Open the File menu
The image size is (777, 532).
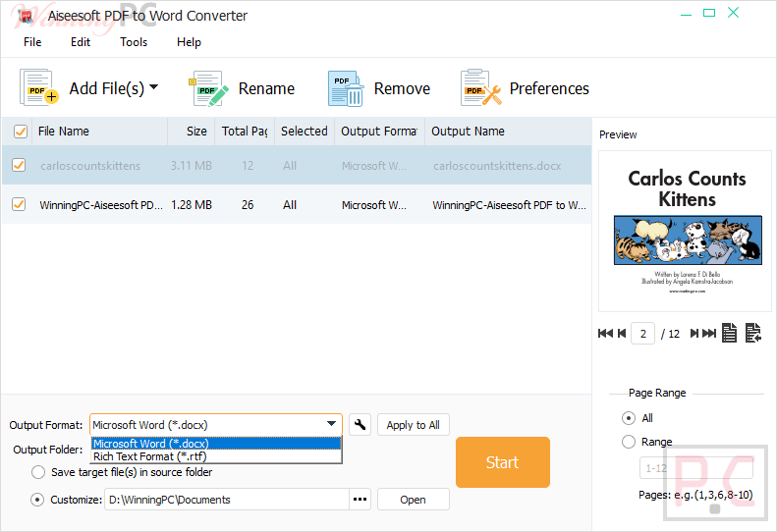pos(32,42)
